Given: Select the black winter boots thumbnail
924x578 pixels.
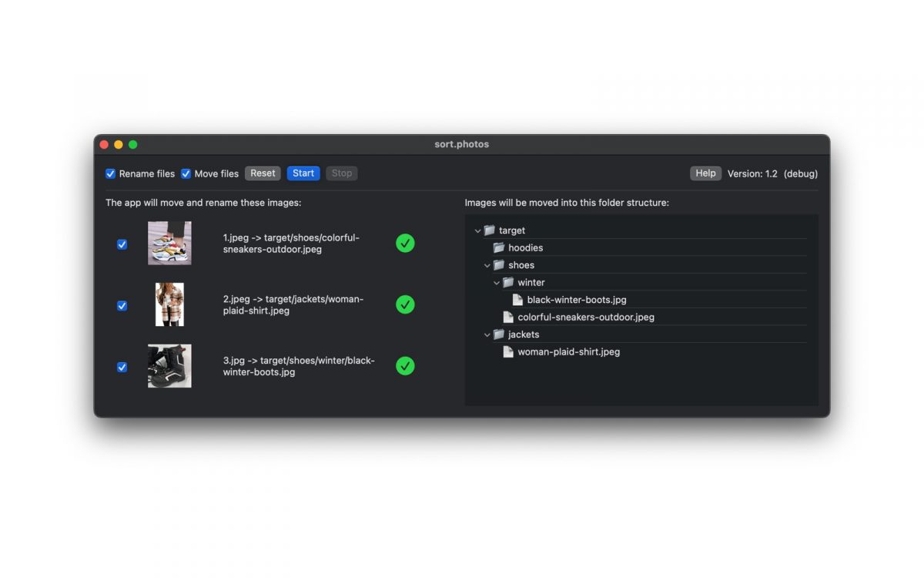Looking at the screenshot, I should point(169,366).
